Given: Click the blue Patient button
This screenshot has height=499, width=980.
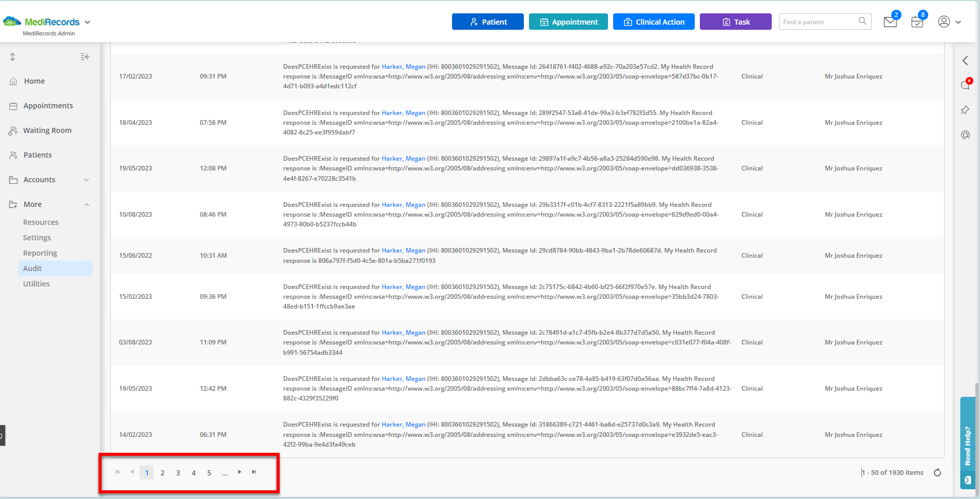Looking at the screenshot, I should (488, 22).
